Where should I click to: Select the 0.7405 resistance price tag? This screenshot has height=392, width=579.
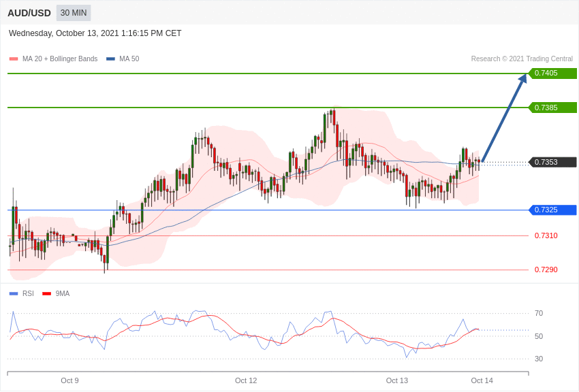coord(553,73)
